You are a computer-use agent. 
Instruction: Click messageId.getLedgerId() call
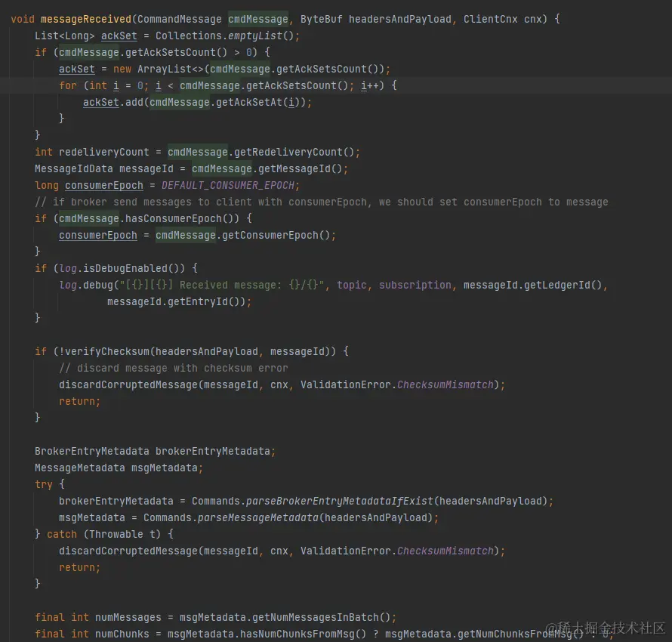[533, 285]
